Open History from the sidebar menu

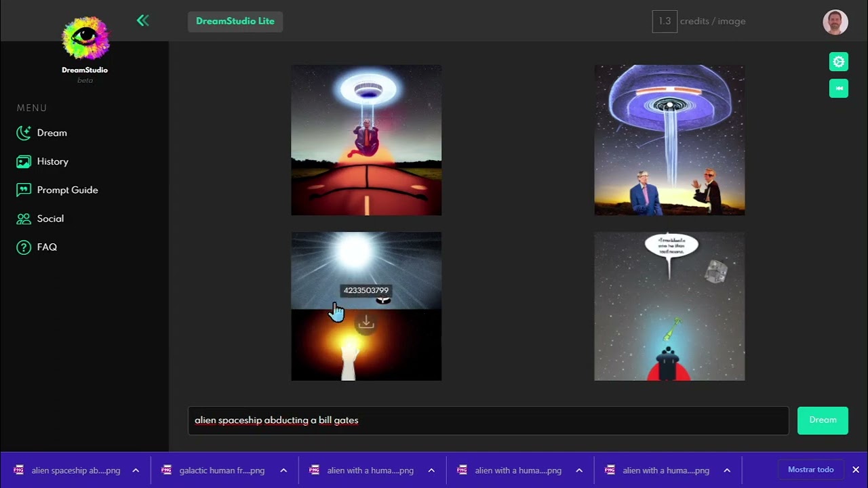click(52, 161)
